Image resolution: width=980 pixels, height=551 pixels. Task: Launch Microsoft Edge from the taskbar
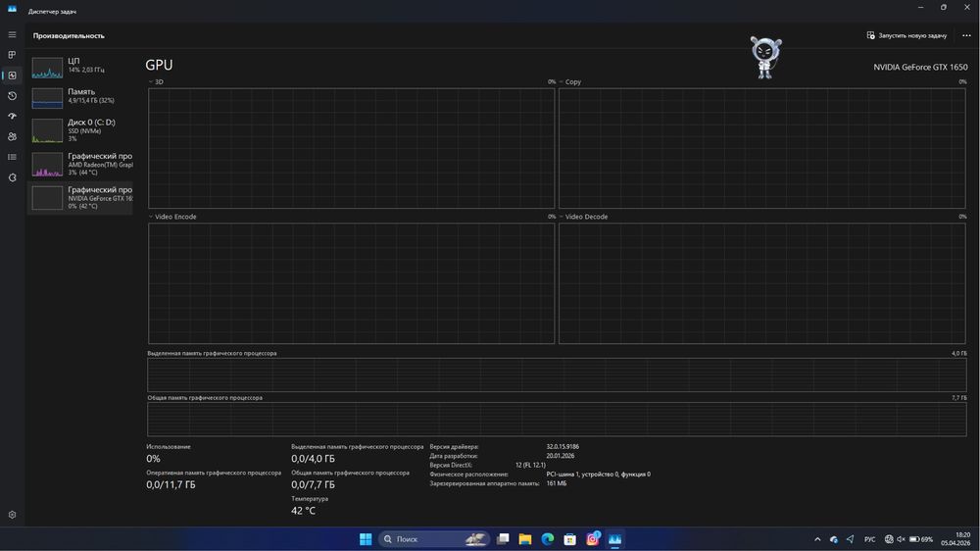tap(548, 539)
